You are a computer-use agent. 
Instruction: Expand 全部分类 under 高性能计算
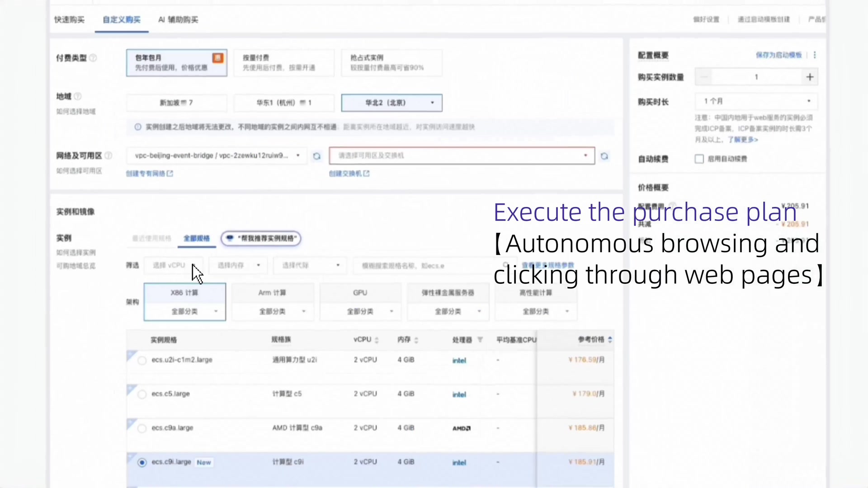tap(536, 312)
